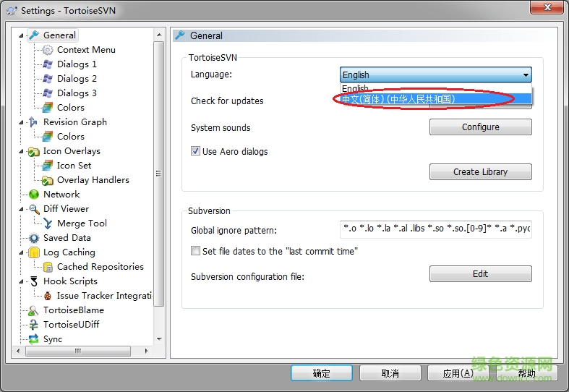Click the Diff Viewer magnifier icon
The width and height of the screenshot is (569, 392).
click(34, 209)
